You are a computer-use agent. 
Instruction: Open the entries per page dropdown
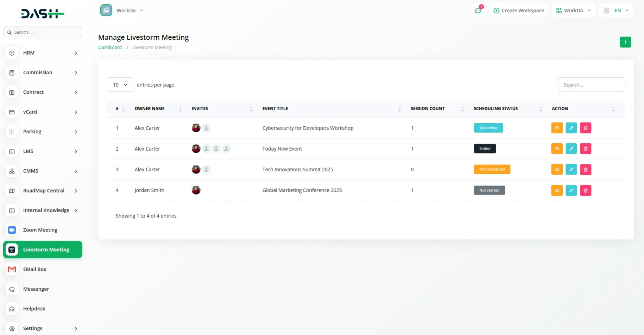point(120,85)
